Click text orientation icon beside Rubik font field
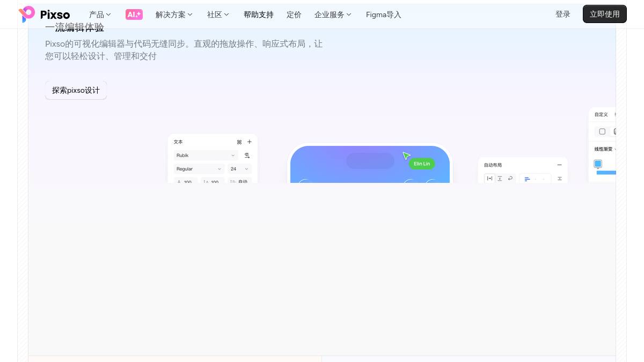This screenshot has width=644, height=362. pyautogui.click(x=246, y=156)
